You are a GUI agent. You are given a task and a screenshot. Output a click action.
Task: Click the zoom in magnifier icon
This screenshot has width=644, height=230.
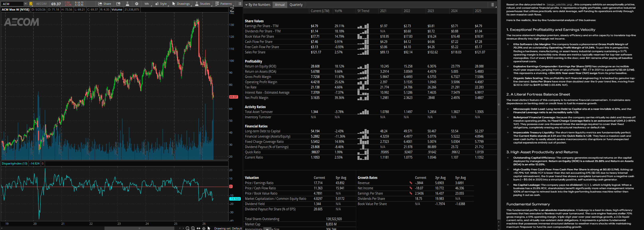[x=193, y=228]
